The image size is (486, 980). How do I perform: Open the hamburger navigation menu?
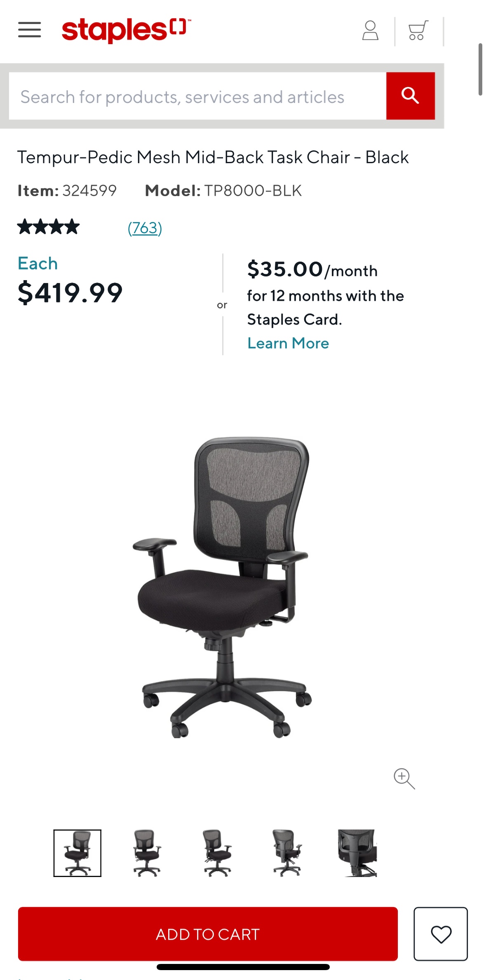coord(30,30)
